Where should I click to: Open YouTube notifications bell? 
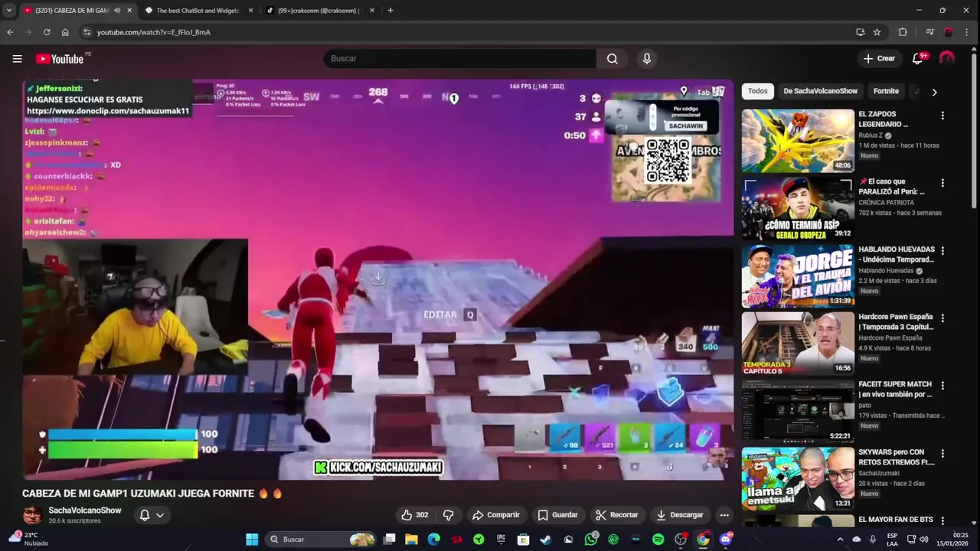pos(918,59)
